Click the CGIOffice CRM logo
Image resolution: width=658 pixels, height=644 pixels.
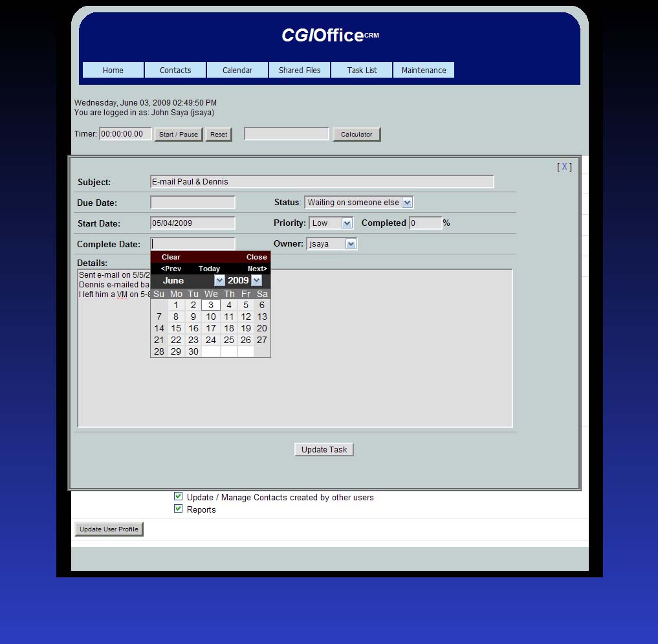click(330, 35)
